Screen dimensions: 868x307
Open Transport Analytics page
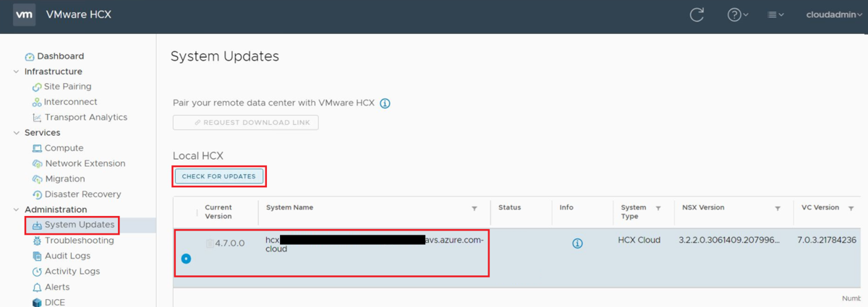86,117
